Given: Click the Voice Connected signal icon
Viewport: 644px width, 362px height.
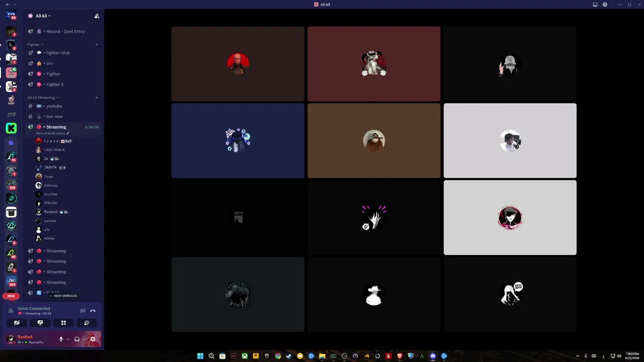Looking at the screenshot, I should (x=11, y=311).
